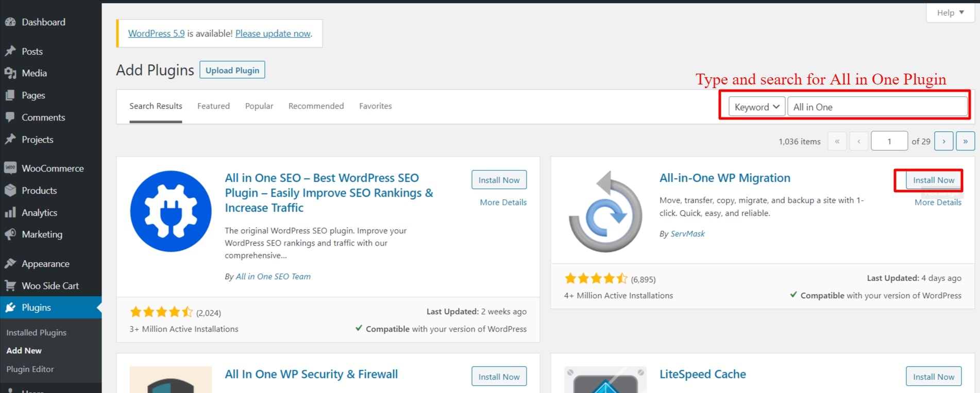This screenshot has height=393, width=980.
Task: Install the All-in-One WP Migration plugin
Action: click(933, 180)
